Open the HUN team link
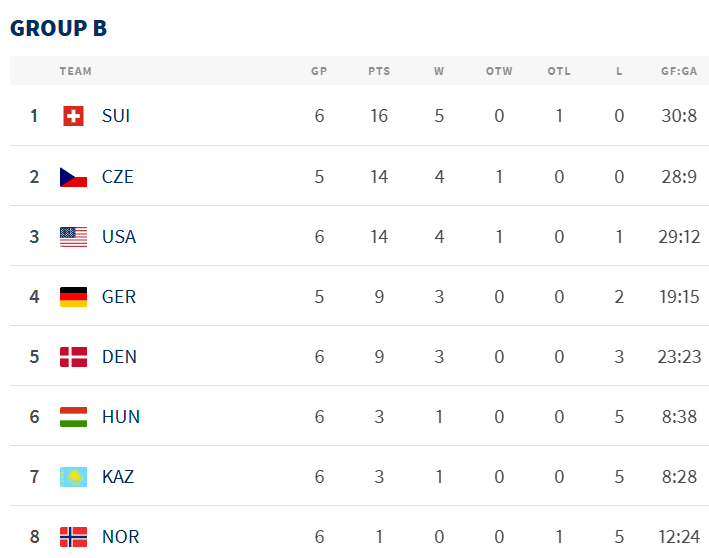Screen dimensions: 709x558 121,417
